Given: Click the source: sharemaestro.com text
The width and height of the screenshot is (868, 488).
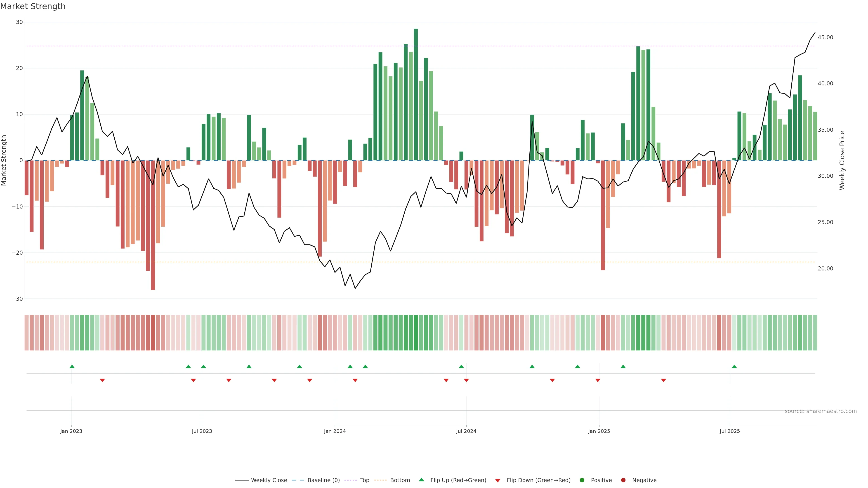Looking at the screenshot, I should (821, 411).
